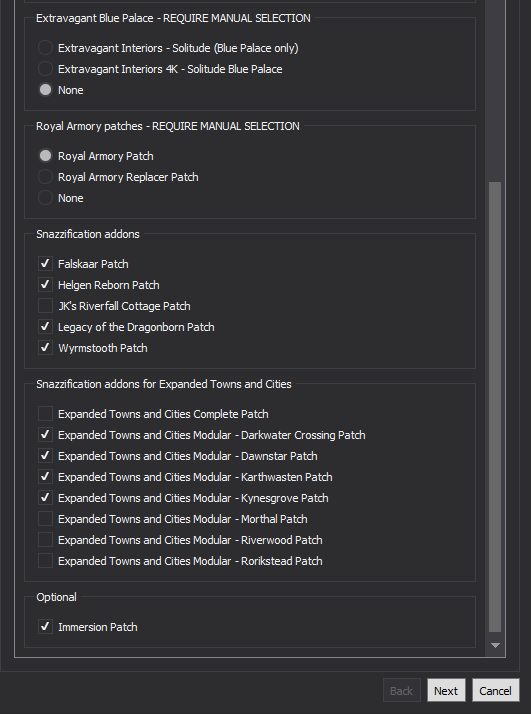Click the scrollbar down arrow

(x=495, y=645)
